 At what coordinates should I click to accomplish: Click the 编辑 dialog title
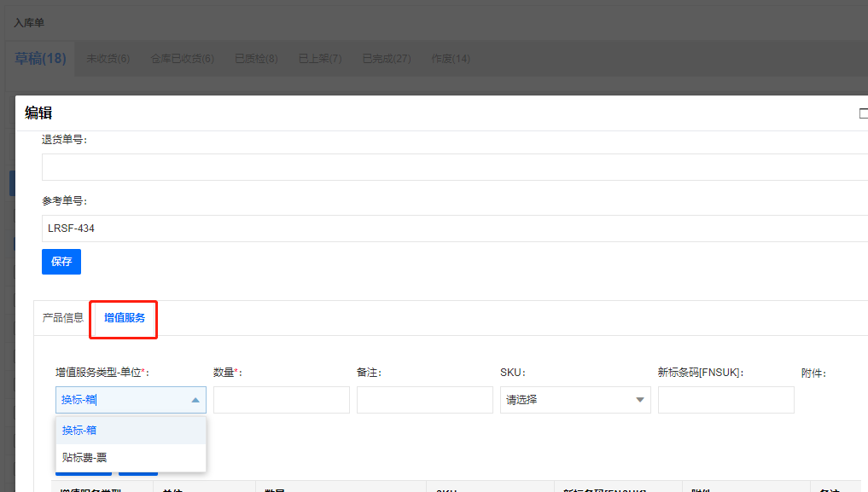tap(38, 113)
